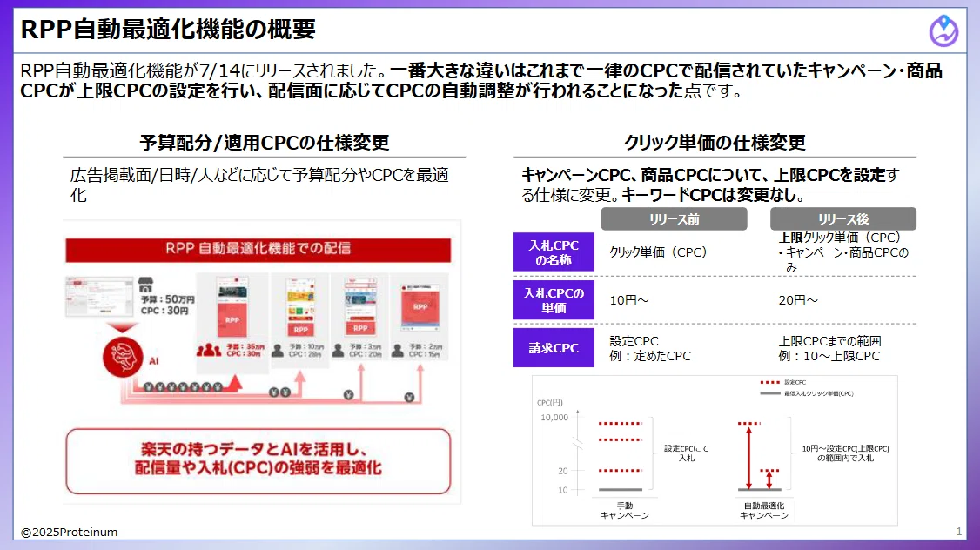Click the red banner RPP 自動最適化機能での配信

click(258, 249)
